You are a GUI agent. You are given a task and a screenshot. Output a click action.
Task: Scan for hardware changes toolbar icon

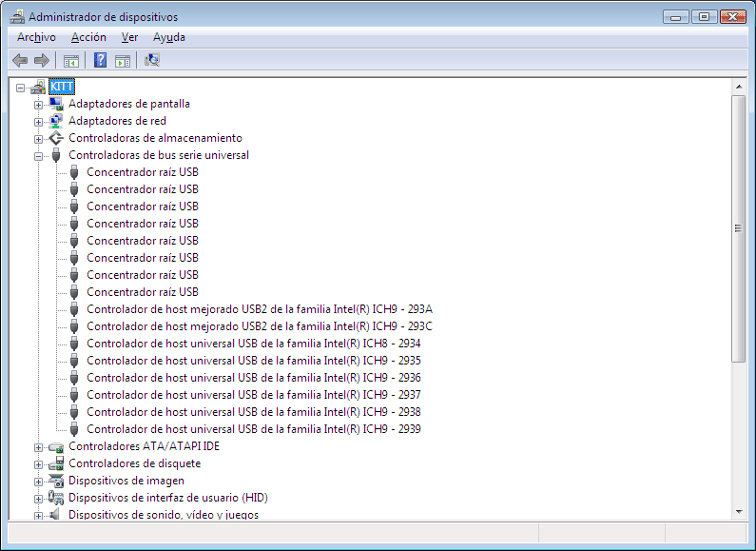pos(152,60)
